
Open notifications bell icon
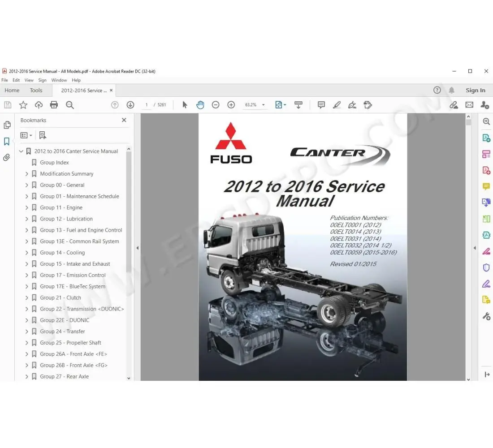pyautogui.click(x=451, y=90)
